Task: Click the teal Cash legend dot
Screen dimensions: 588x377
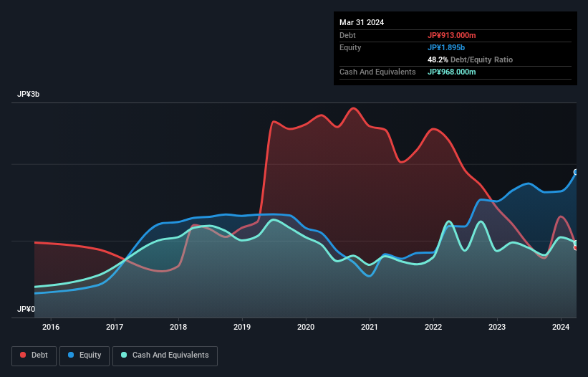Action: (x=124, y=355)
